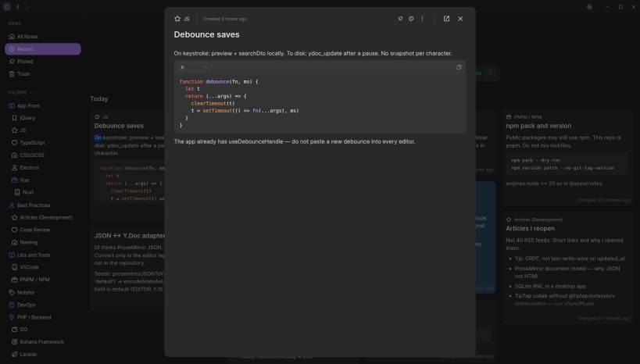Viewport: 640px width, 364px height.
Task: Open settings from the title bar gear
Action: click(589, 7)
